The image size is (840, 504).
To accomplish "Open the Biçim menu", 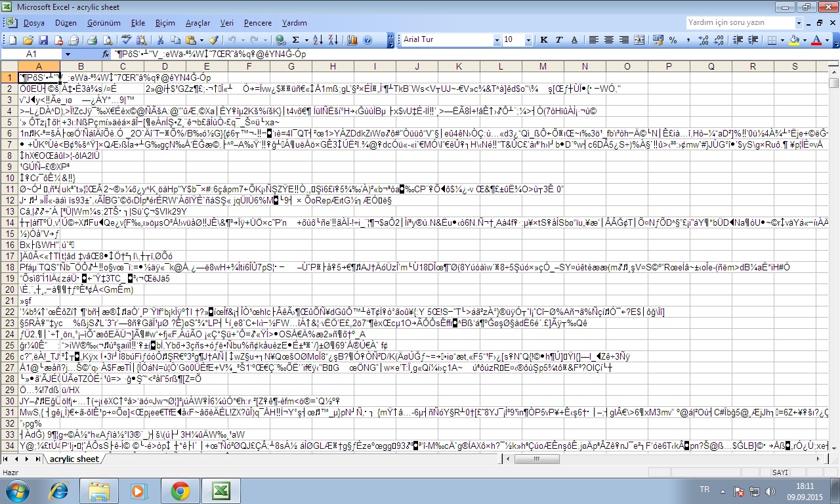I will coord(165,23).
